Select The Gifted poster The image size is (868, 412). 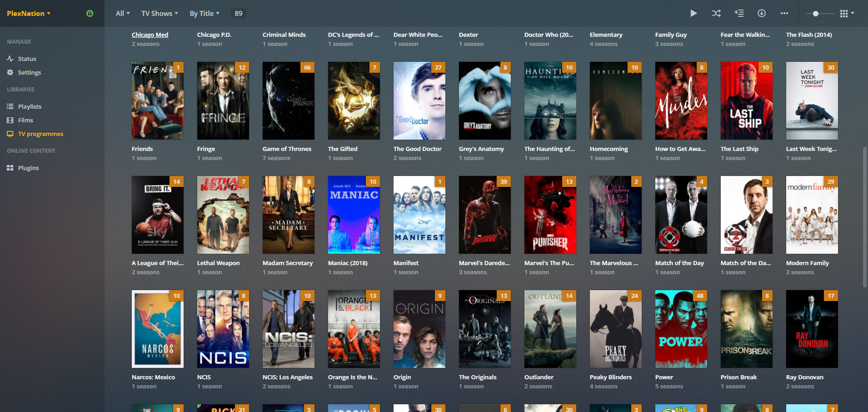(354, 100)
